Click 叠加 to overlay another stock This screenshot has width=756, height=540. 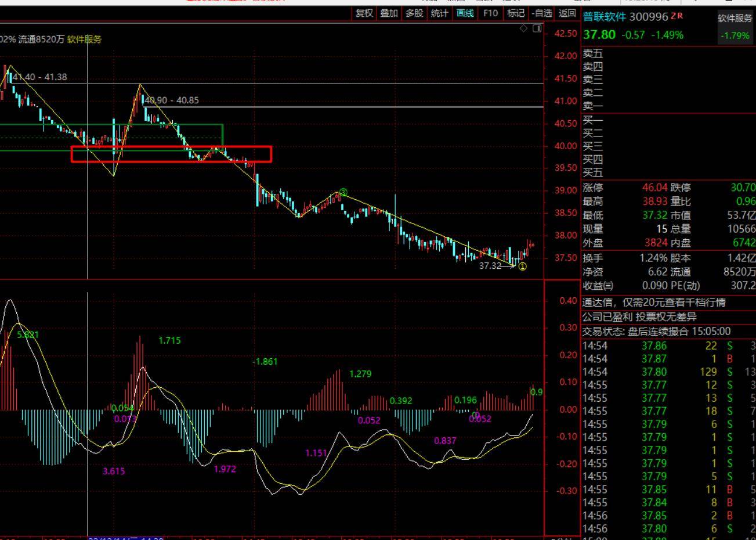[389, 13]
